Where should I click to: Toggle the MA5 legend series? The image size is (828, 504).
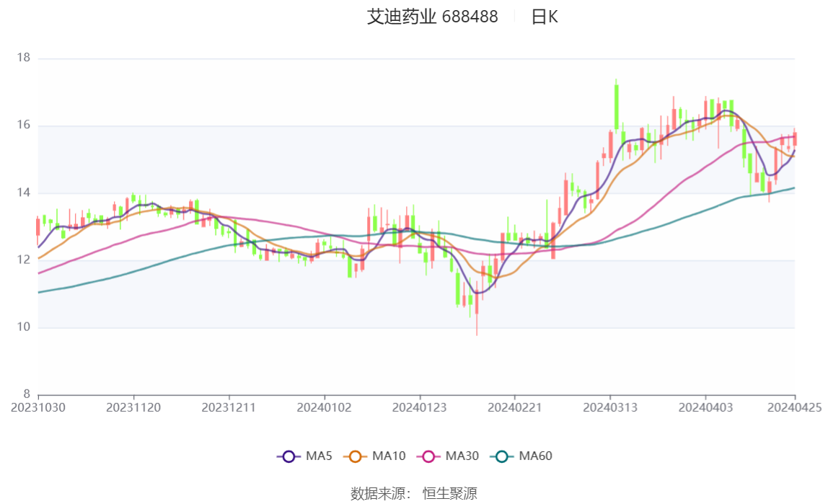[x=304, y=456]
